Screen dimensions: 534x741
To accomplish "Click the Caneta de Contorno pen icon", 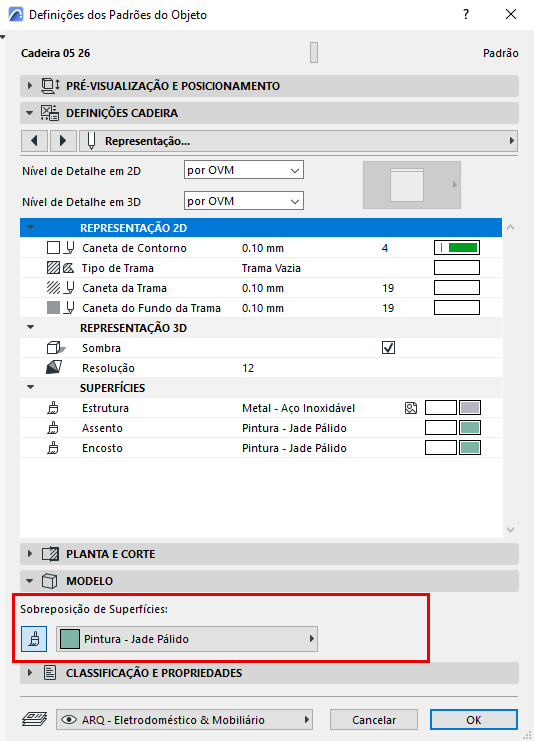I will pyautogui.click(x=69, y=248).
